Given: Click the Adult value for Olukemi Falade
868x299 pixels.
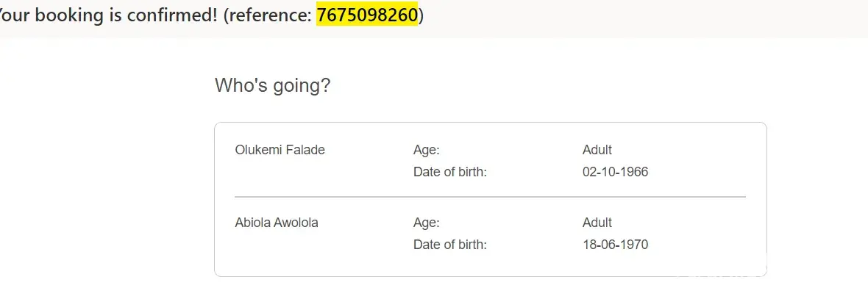Looking at the screenshot, I should pyautogui.click(x=597, y=150).
